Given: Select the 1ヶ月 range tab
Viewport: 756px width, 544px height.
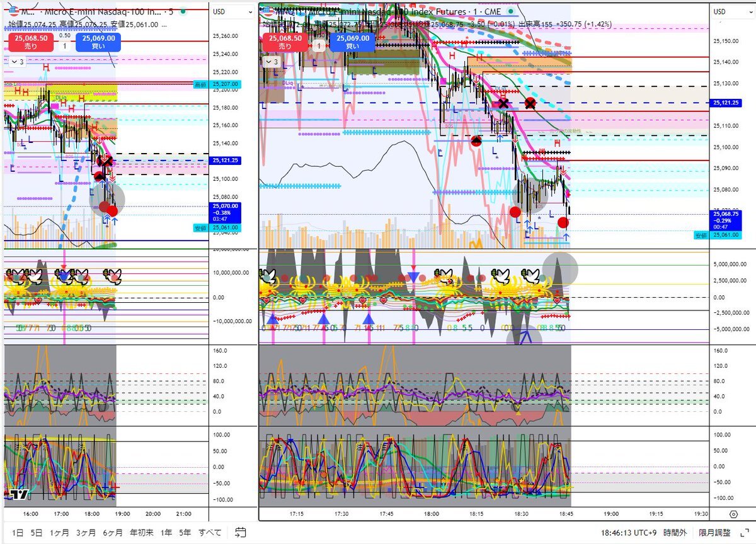Looking at the screenshot, I should (x=60, y=533).
